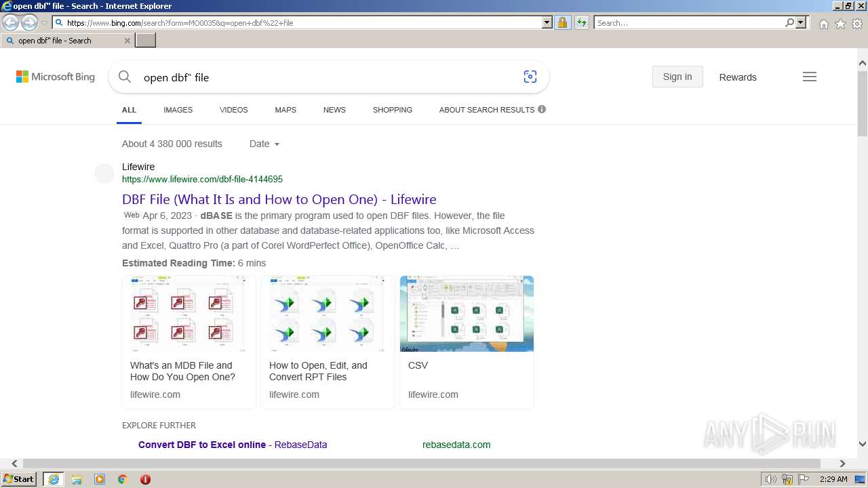Switch to the NEWS tab
Viewport: 868px width, 488px height.
(334, 110)
